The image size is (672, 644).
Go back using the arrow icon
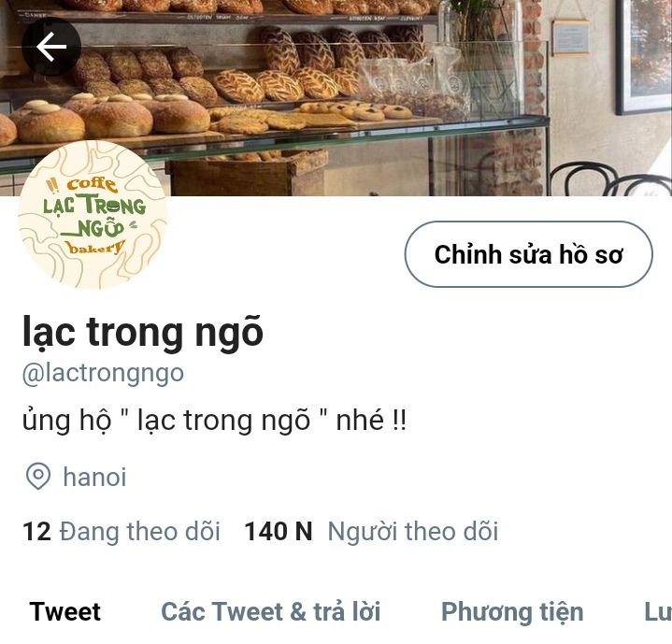(x=51, y=47)
